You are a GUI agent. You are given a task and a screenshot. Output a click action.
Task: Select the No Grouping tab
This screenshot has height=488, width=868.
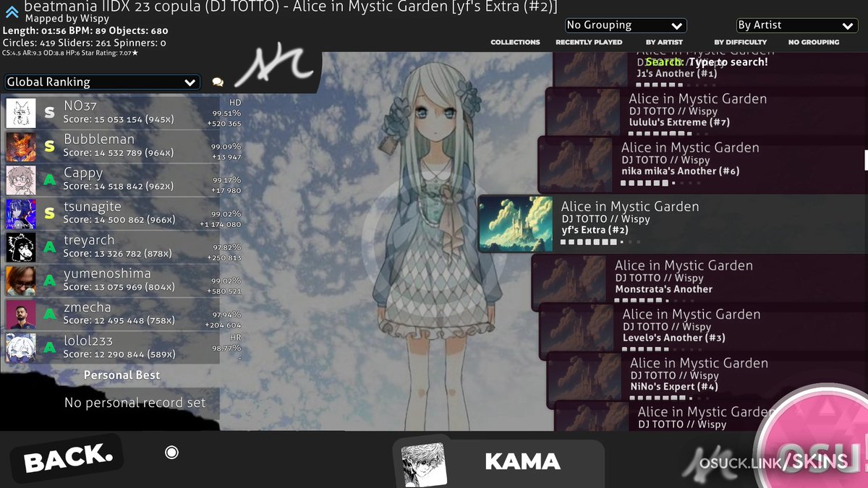coord(814,43)
